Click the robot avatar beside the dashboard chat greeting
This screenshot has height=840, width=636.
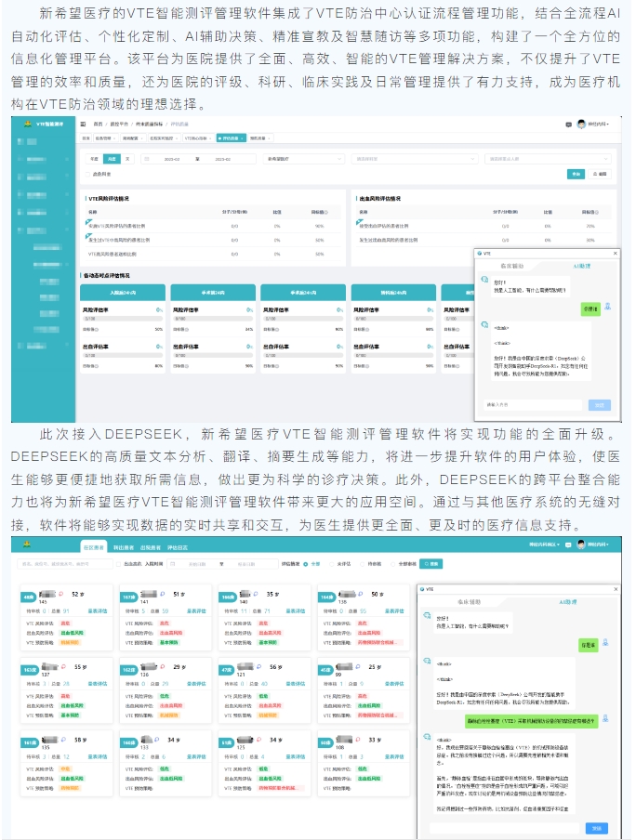(484, 279)
